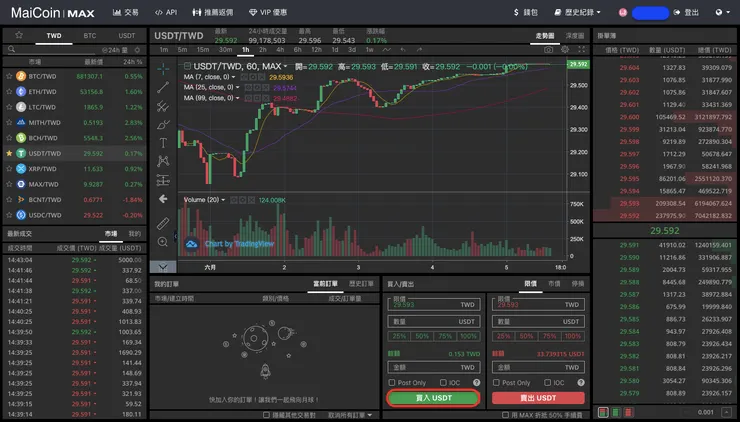
Task: Click the help icon in sell panel
Action: 581,382
